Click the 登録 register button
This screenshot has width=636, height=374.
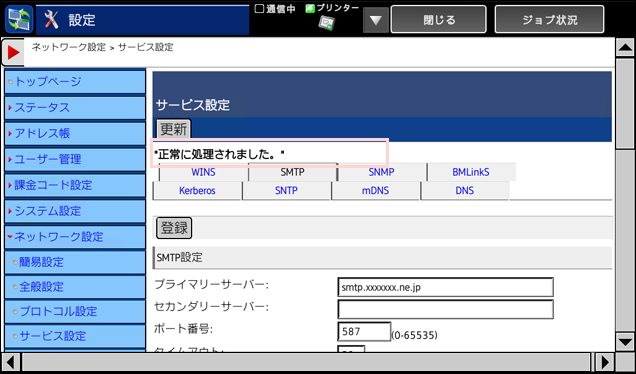click(x=174, y=228)
